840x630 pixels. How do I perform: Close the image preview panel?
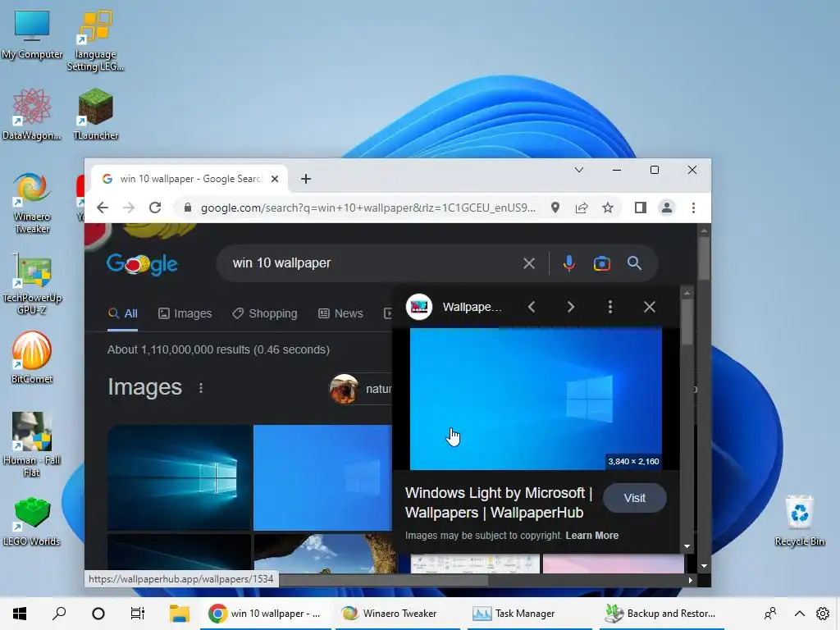pos(650,307)
